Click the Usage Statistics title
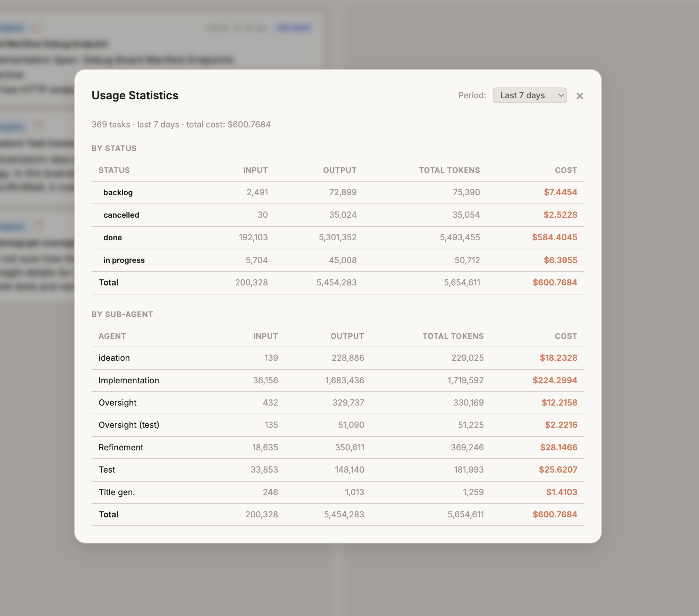The height and width of the screenshot is (616, 699). (135, 95)
